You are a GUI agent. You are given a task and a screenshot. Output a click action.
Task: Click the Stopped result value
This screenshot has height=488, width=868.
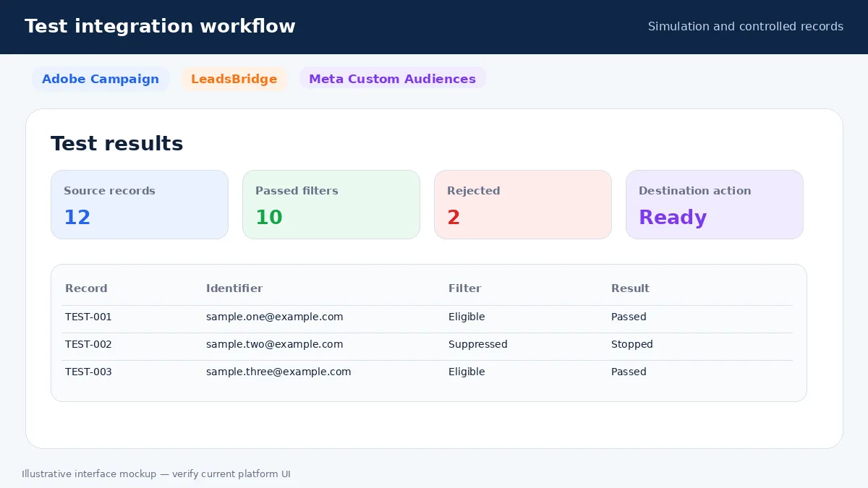click(631, 344)
